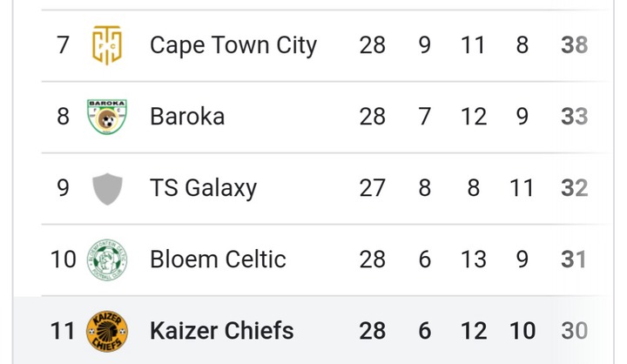Click Cape Town City's 38 points value
This screenshot has width=627, height=364.
click(x=574, y=45)
